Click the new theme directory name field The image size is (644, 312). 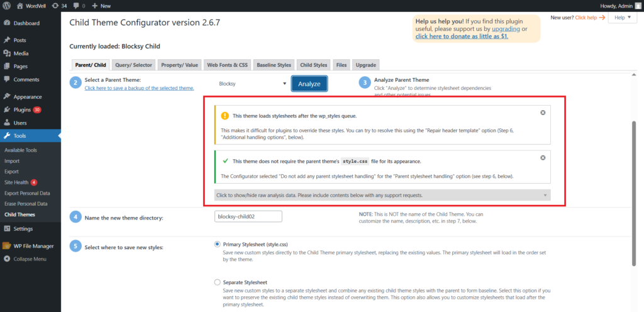click(x=248, y=216)
